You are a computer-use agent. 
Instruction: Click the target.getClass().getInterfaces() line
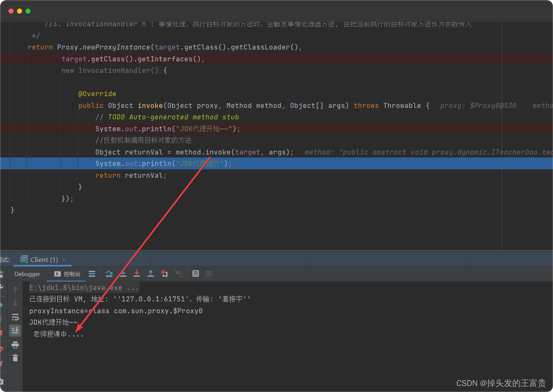coord(133,59)
